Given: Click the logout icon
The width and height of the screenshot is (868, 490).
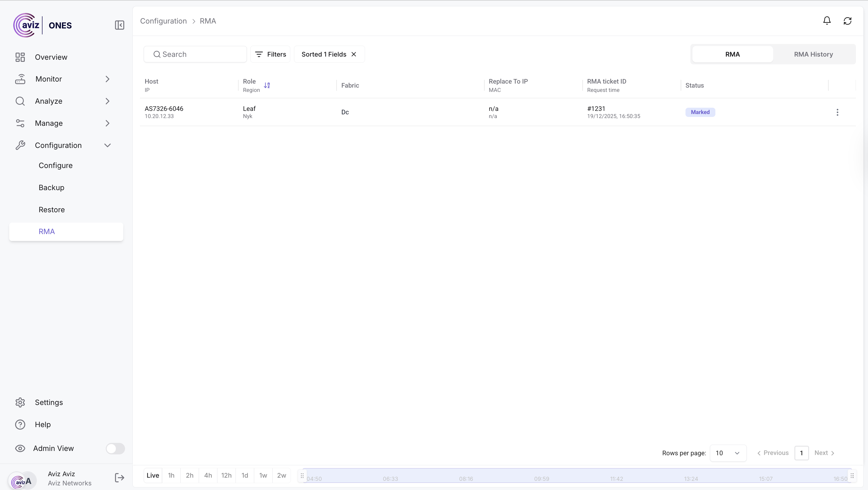Looking at the screenshot, I should tap(119, 478).
